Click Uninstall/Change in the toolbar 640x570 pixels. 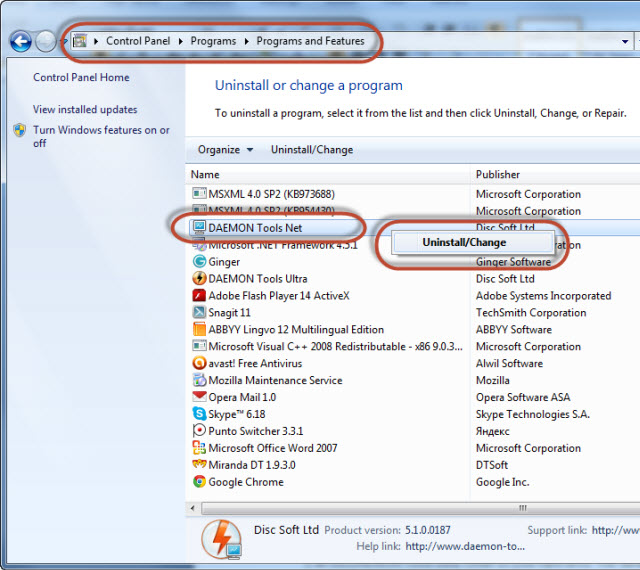(312, 150)
